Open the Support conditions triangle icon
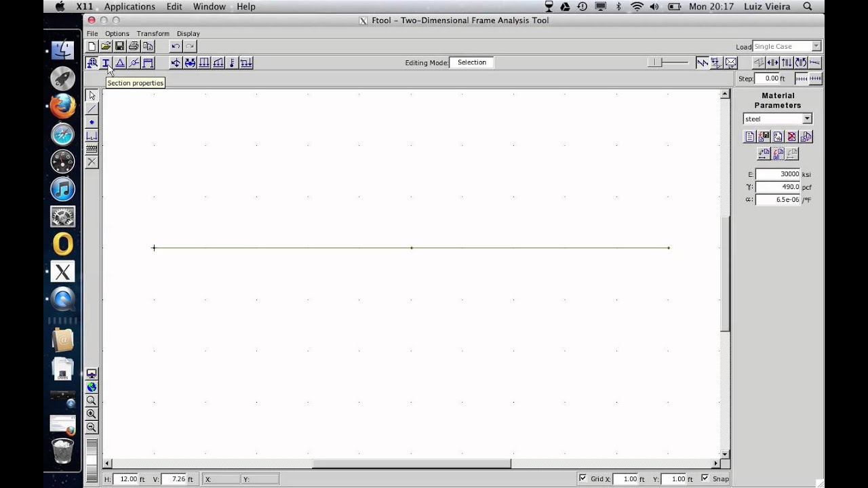Screen dimensions: 868x488 [120, 63]
